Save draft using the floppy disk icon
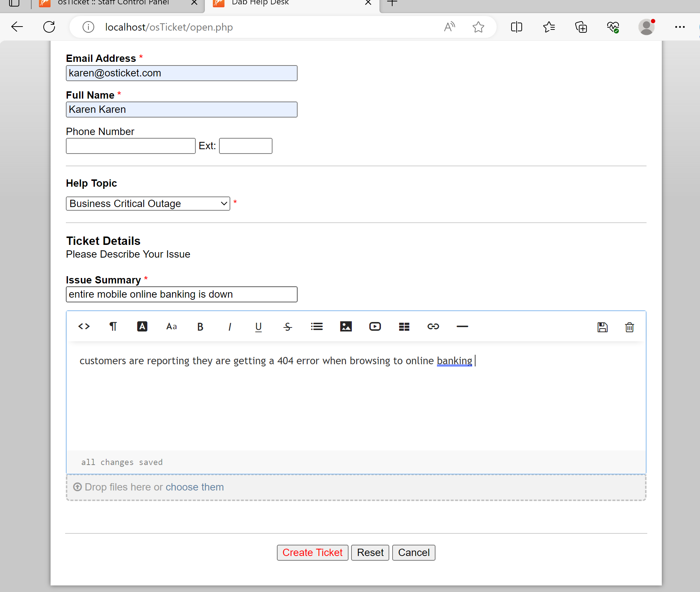 [x=602, y=327]
